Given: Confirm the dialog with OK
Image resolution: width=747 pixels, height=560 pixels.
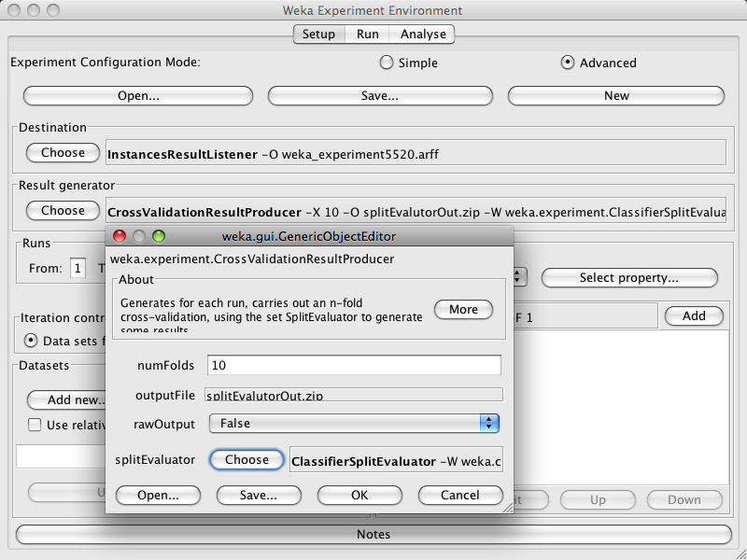Looking at the screenshot, I should (x=359, y=496).
